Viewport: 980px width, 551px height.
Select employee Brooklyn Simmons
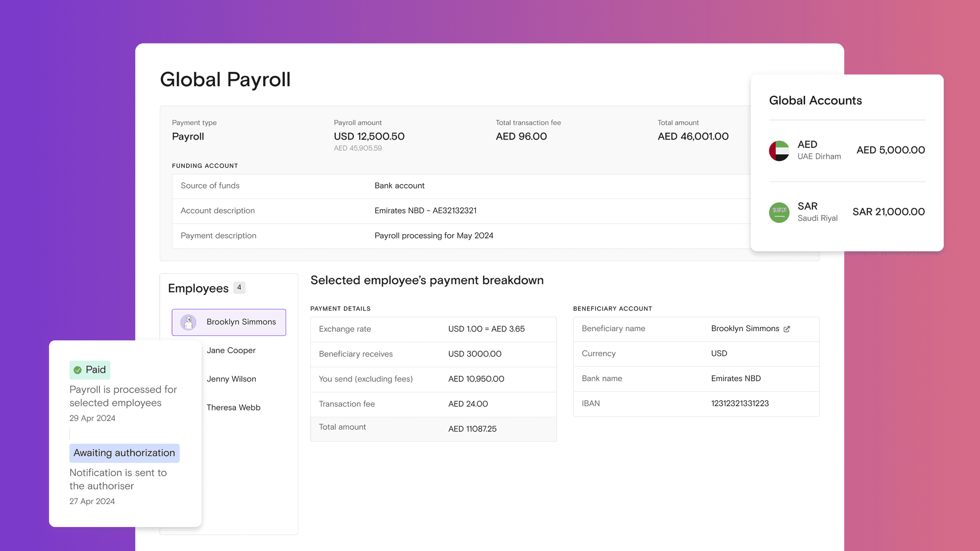(x=241, y=322)
